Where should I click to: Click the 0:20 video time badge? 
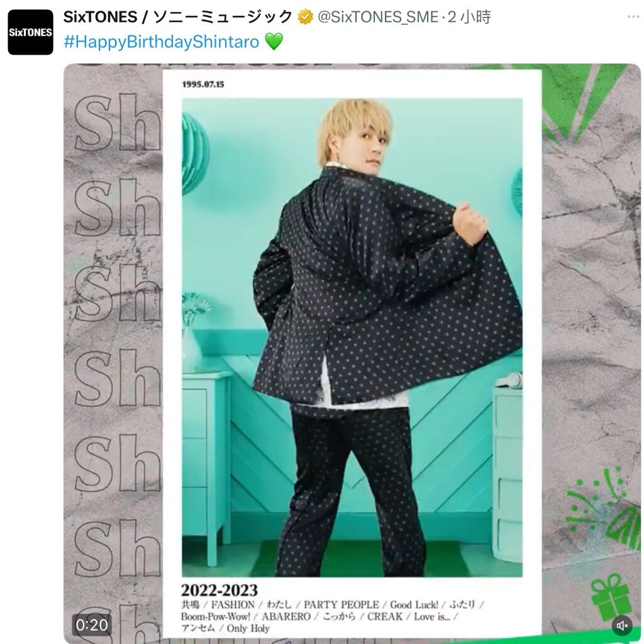coord(92,625)
